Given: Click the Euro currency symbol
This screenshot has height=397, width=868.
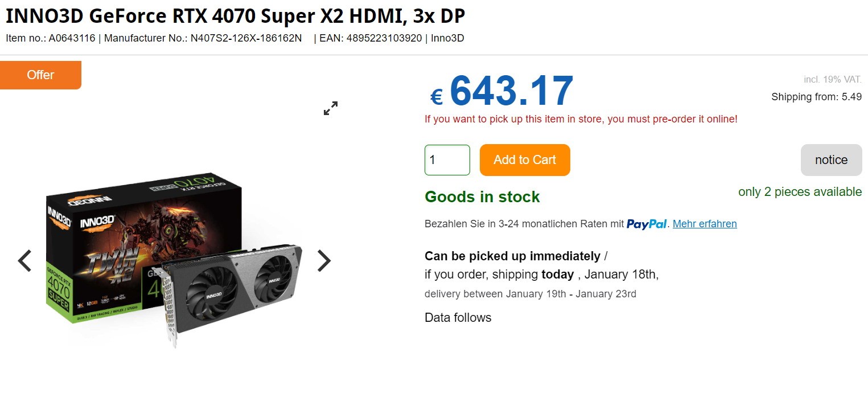Looking at the screenshot, I should tap(437, 97).
